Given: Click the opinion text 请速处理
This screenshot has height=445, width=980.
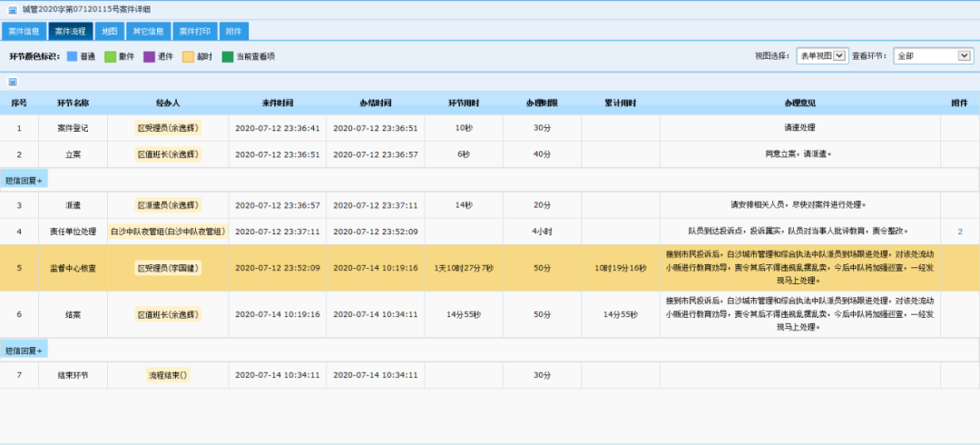Looking at the screenshot, I should tap(800, 128).
